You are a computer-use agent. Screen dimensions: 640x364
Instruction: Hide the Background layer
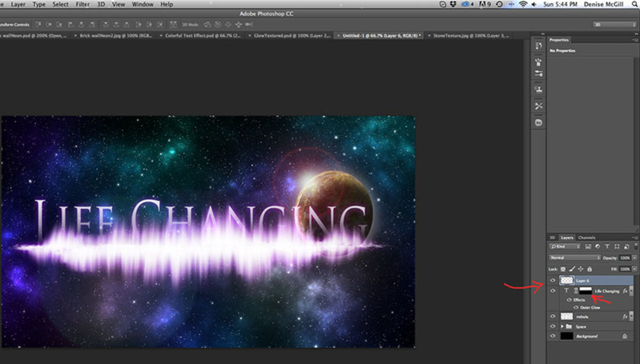click(552, 336)
